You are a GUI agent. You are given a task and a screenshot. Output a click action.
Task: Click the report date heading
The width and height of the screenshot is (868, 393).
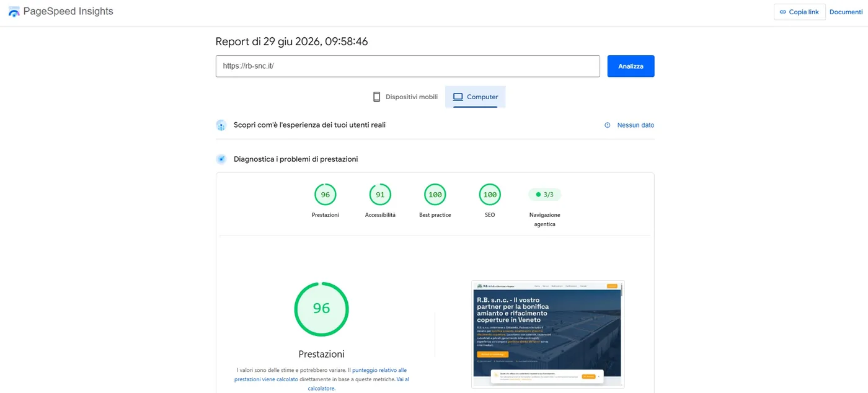click(291, 42)
